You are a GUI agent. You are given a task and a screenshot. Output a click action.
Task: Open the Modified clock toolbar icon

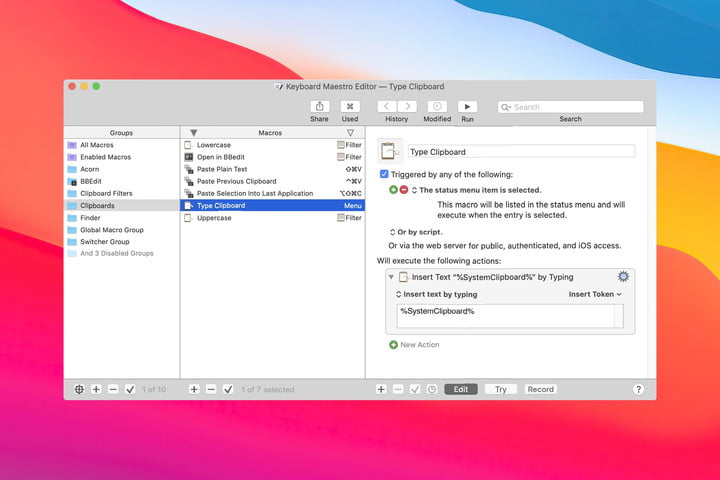click(437, 106)
